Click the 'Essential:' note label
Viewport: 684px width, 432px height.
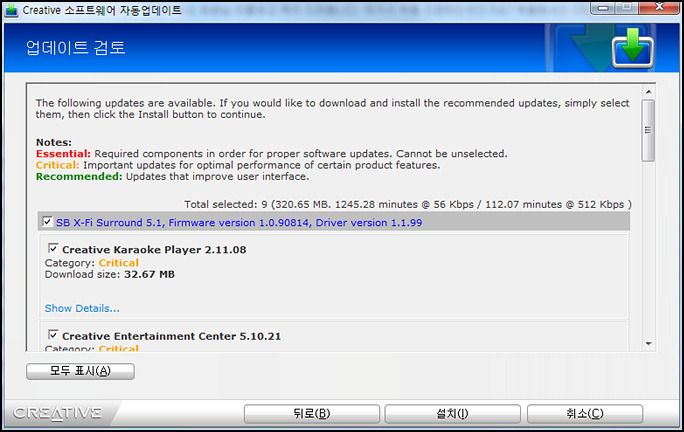tap(63, 154)
